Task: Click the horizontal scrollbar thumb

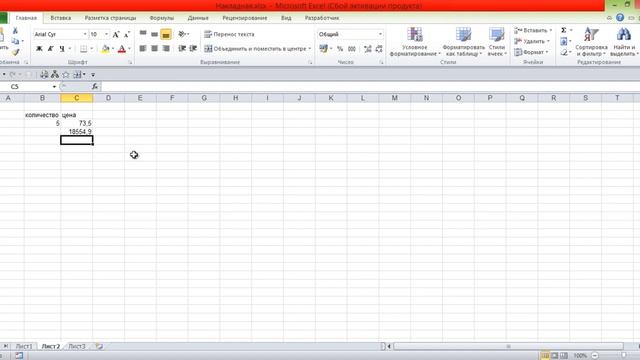Action: click(509, 346)
